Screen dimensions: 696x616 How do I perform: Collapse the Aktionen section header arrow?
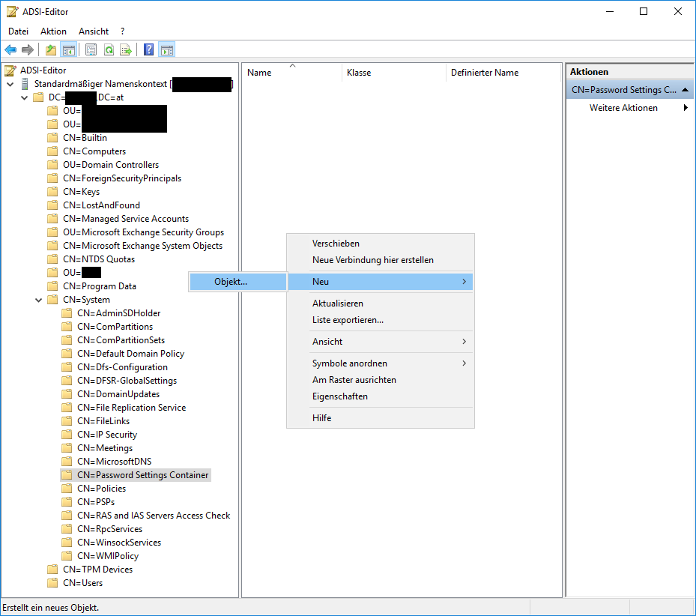pos(686,90)
